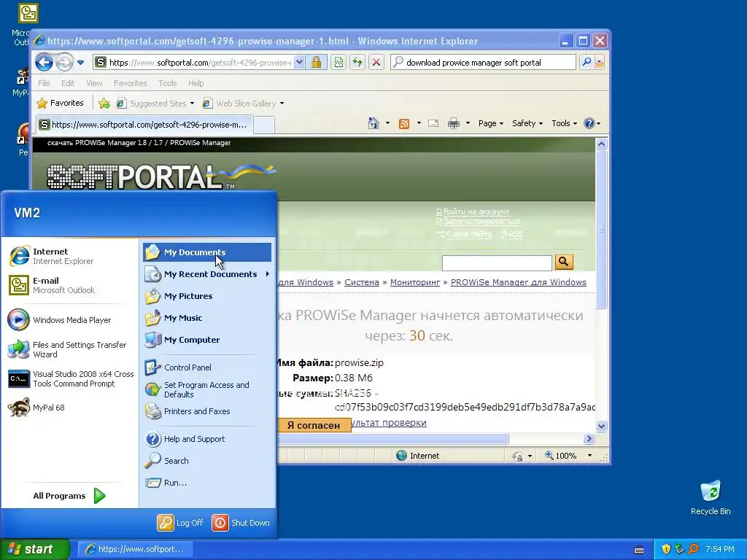Viewport: 747px width, 560px height.
Task: Launch Windows Media Player
Action: [x=69, y=320]
